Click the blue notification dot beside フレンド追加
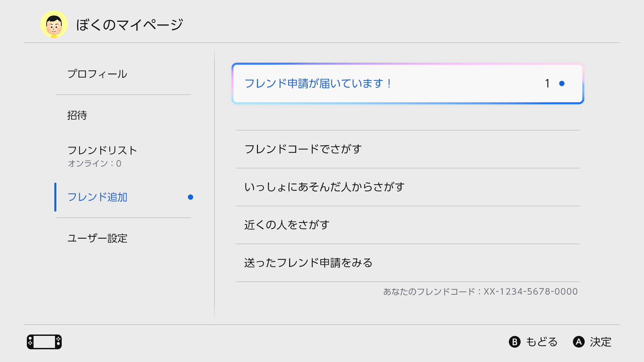This screenshot has height=362, width=644. click(x=191, y=197)
